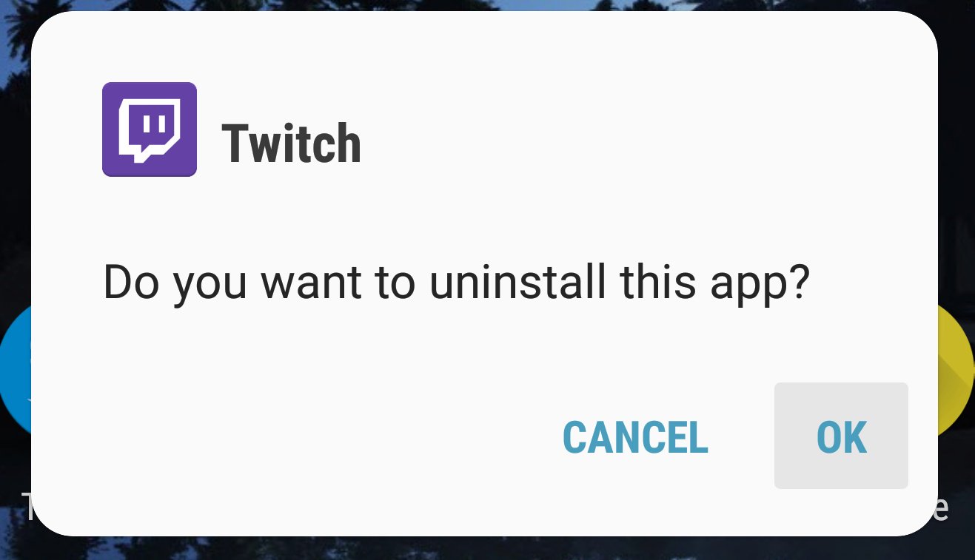Click the partially hidden app label at bottom-left
Viewport: 975px width, 560px height.
(25, 508)
